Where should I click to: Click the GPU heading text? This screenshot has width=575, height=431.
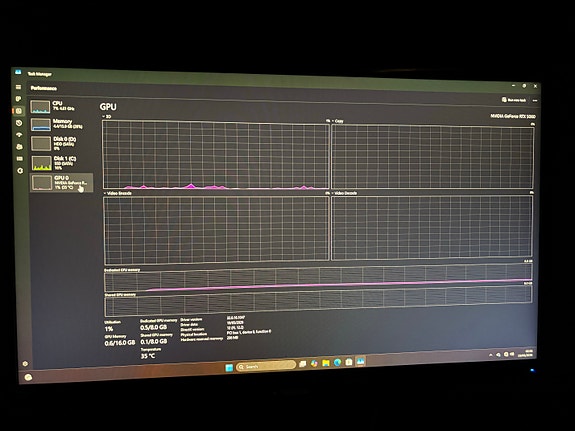pyautogui.click(x=108, y=107)
